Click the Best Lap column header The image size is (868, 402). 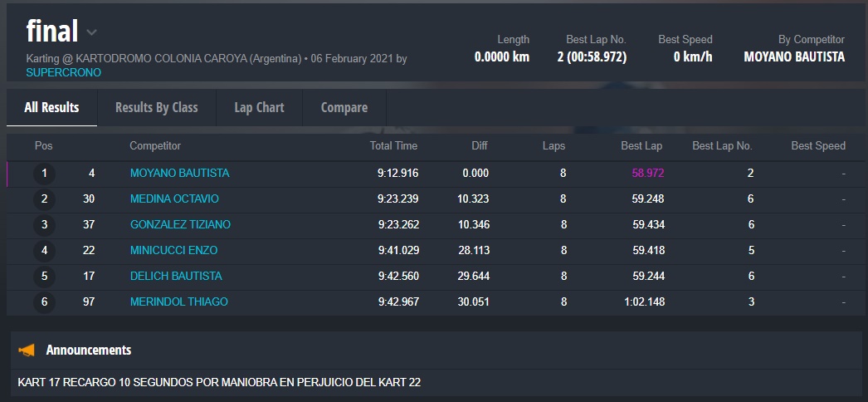(x=641, y=146)
